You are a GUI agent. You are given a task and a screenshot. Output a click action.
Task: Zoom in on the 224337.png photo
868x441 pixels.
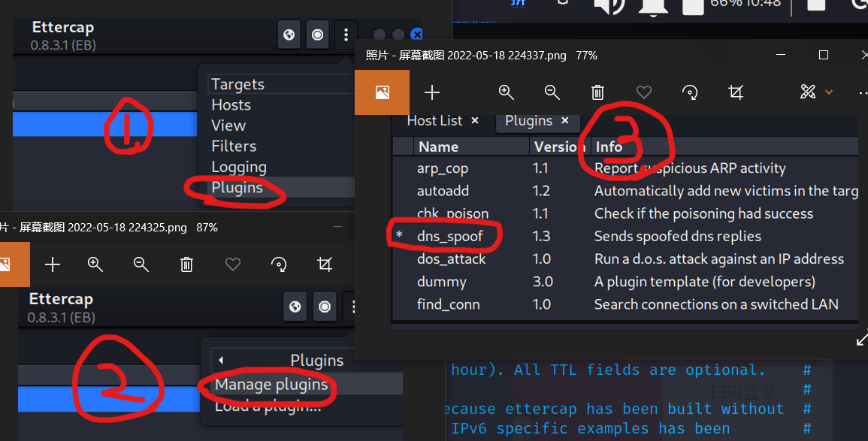pos(507,92)
